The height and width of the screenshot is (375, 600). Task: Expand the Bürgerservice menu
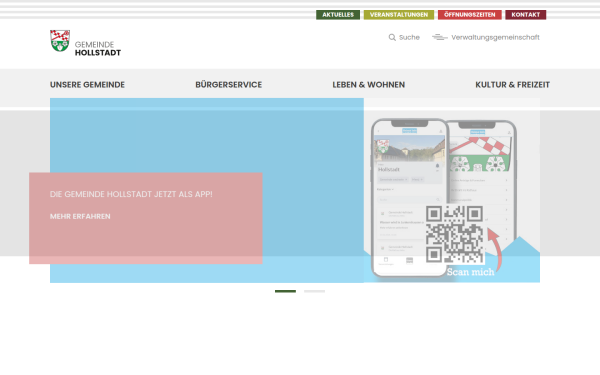pyautogui.click(x=228, y=85)
